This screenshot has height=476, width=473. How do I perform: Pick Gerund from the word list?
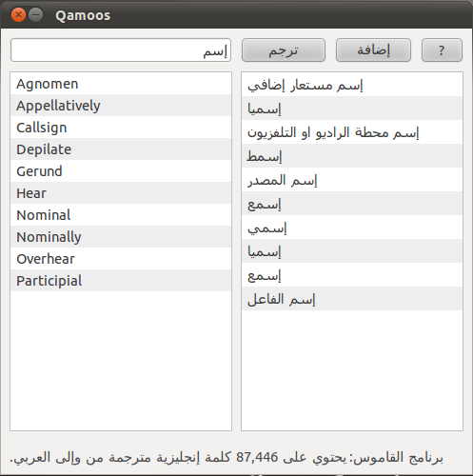121,171
